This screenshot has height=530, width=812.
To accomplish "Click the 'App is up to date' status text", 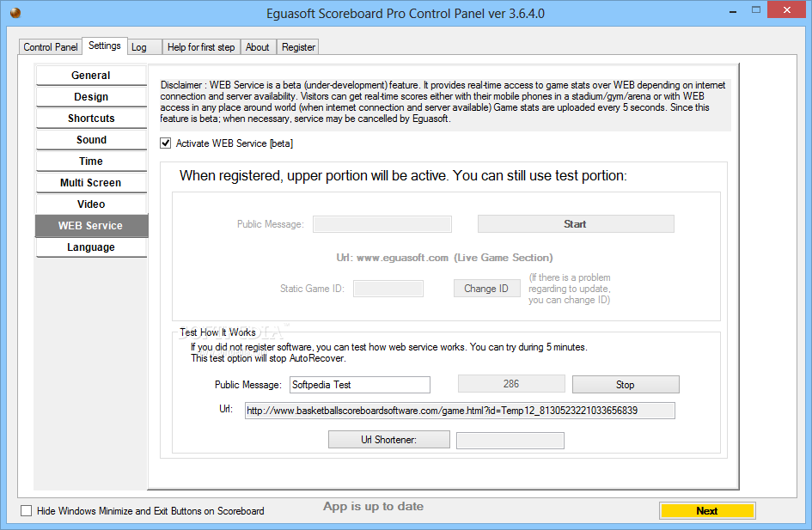I will point(374,506).
